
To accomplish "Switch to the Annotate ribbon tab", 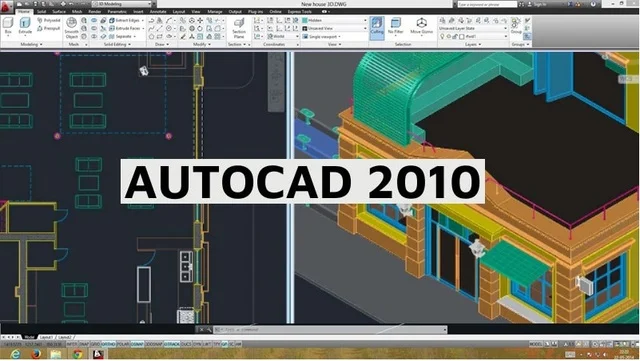I will point(158,11).
